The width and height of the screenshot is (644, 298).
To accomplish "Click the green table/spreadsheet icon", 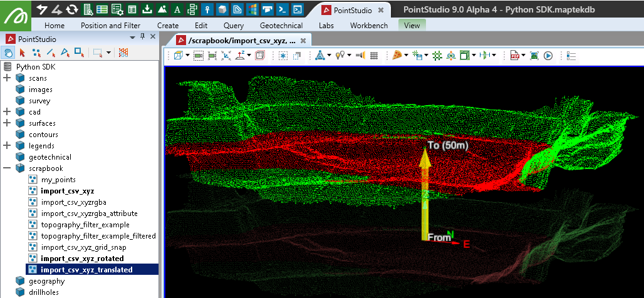I will [x=102, y=9].
